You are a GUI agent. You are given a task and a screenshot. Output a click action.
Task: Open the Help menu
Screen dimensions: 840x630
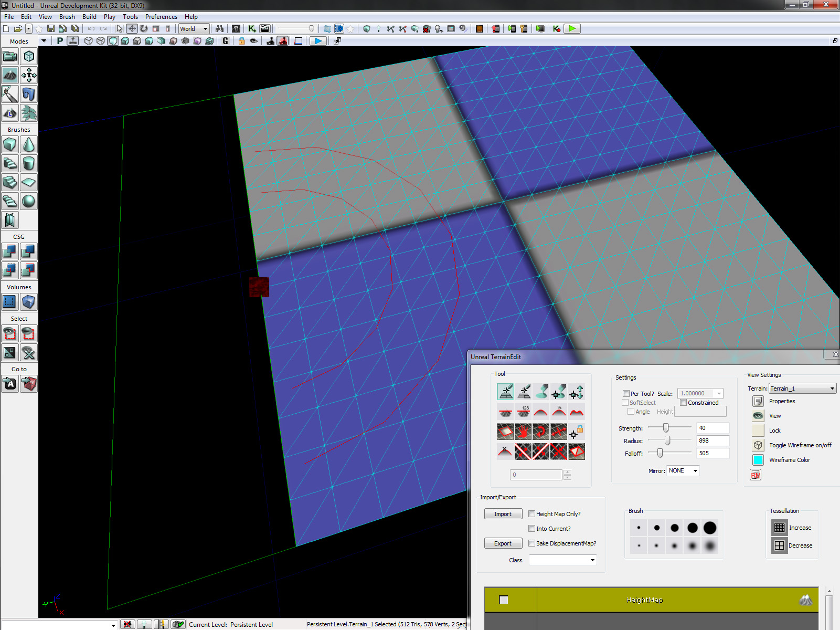pyautogui.click(x=191, y=17)
